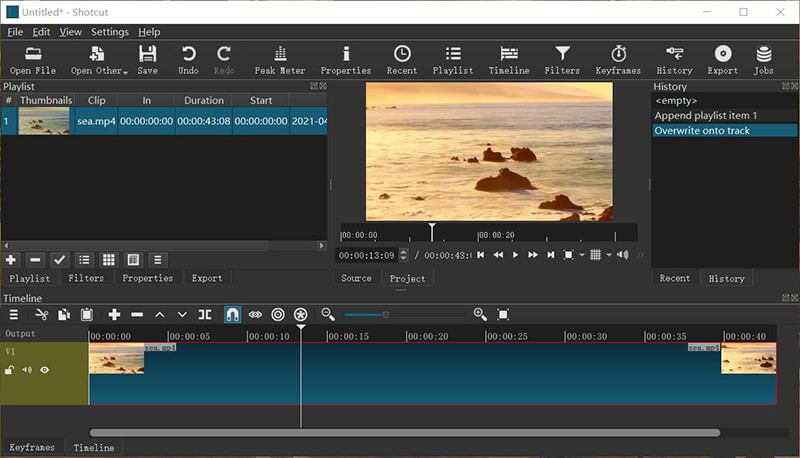
Task: Switch playlist to icons view
Action: pos(133,260)
